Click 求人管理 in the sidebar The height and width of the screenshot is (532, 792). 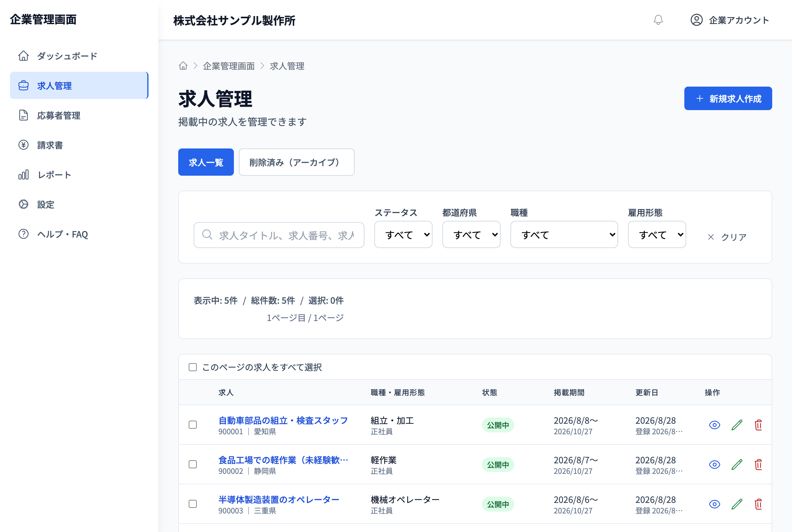[79, 85]
